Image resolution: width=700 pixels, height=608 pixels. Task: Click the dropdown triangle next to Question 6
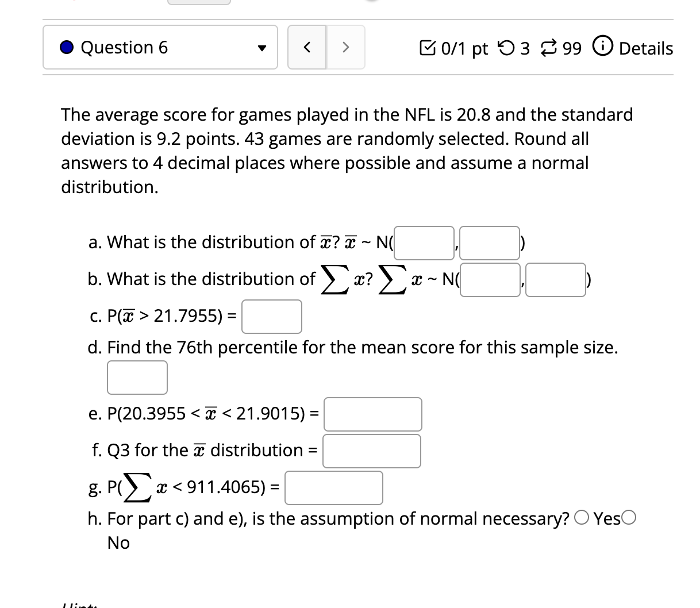[261, 48]
